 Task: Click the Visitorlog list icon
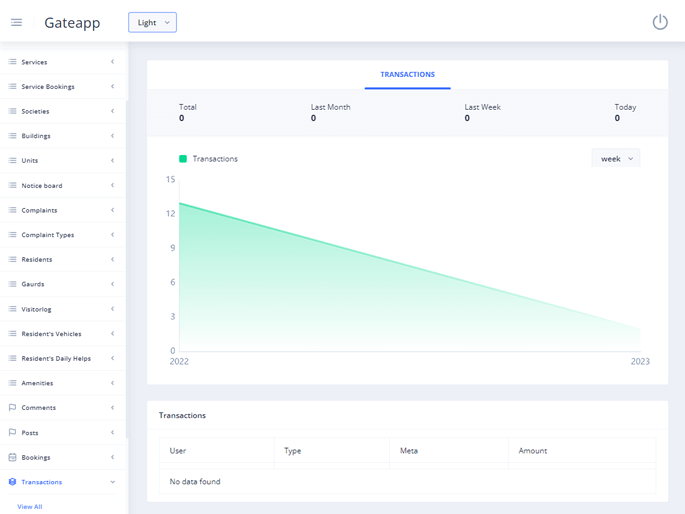tap(12, 309)
